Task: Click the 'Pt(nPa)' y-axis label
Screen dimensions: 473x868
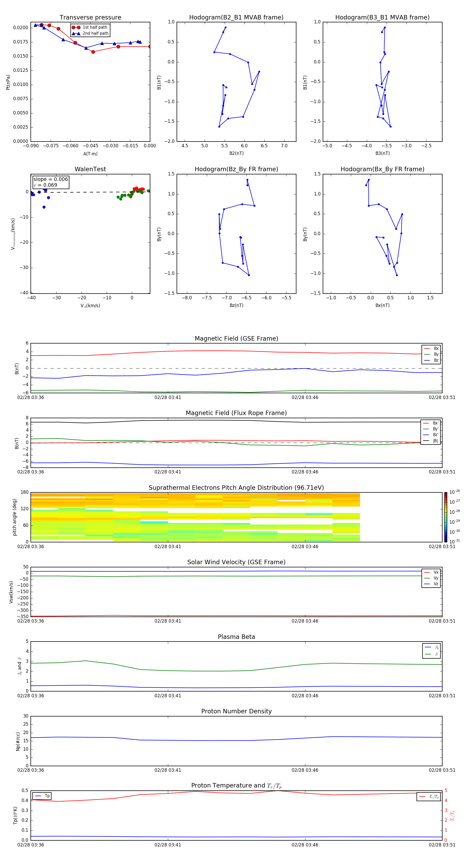Action: [x=8, y=82]
